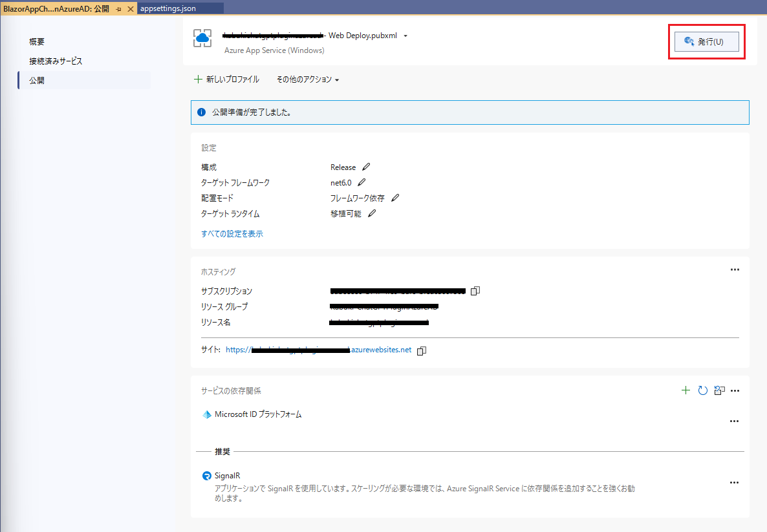Viewport: 767px width, 532px height.
Task: Open Microsoft ID プラットフォーム row options
Action: click(x=734, y=421)
